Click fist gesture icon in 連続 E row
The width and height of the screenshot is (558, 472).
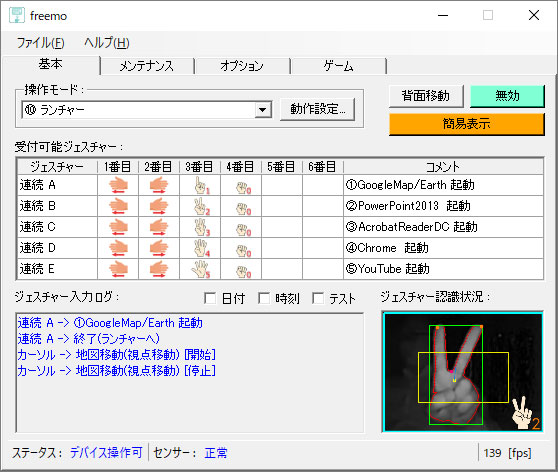tap(244, 272)
